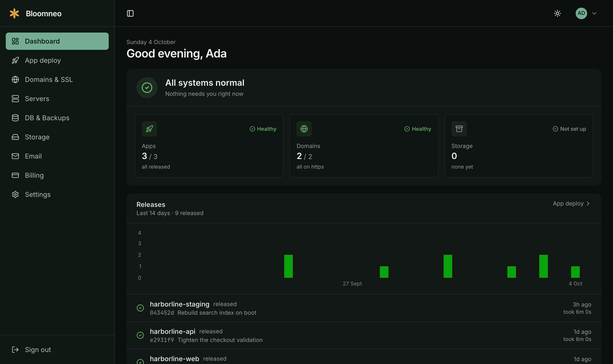
Task: Click 'Last 14 days · 9 released' subtitle
Action: click(x=170, y=213)
